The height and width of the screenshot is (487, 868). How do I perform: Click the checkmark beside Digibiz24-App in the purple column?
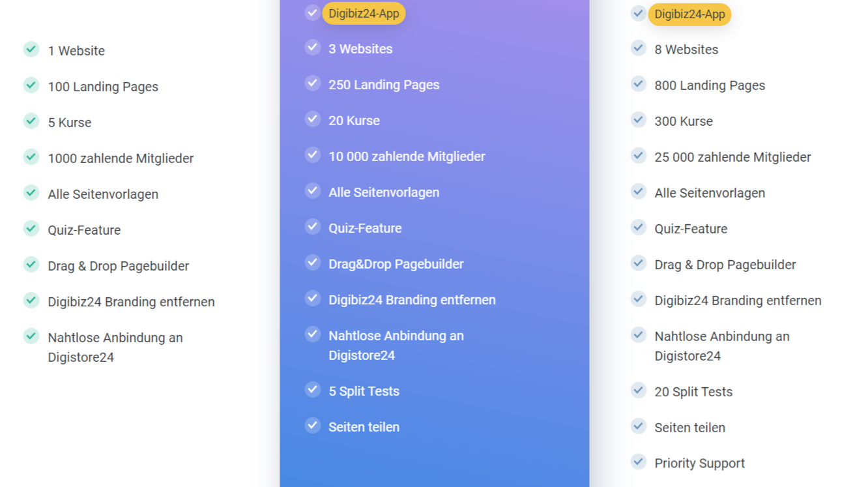pos(313,12)
